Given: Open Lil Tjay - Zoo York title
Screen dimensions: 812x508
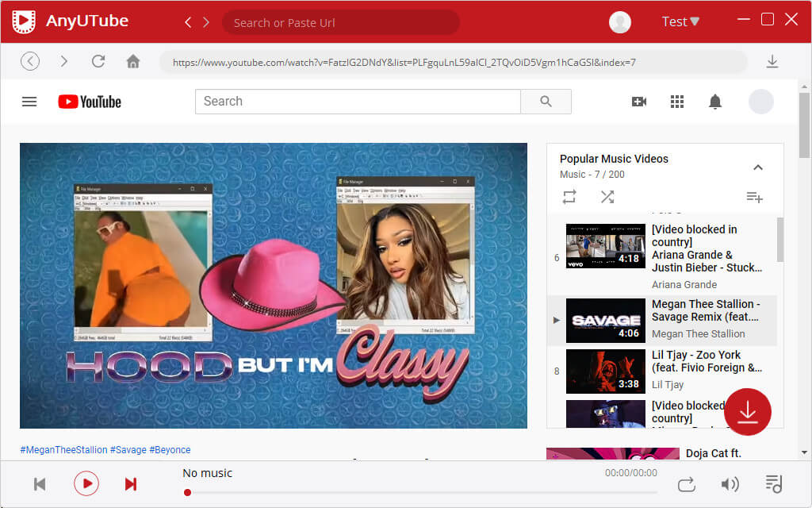Looking at the screenshot, I should (707, 361).
